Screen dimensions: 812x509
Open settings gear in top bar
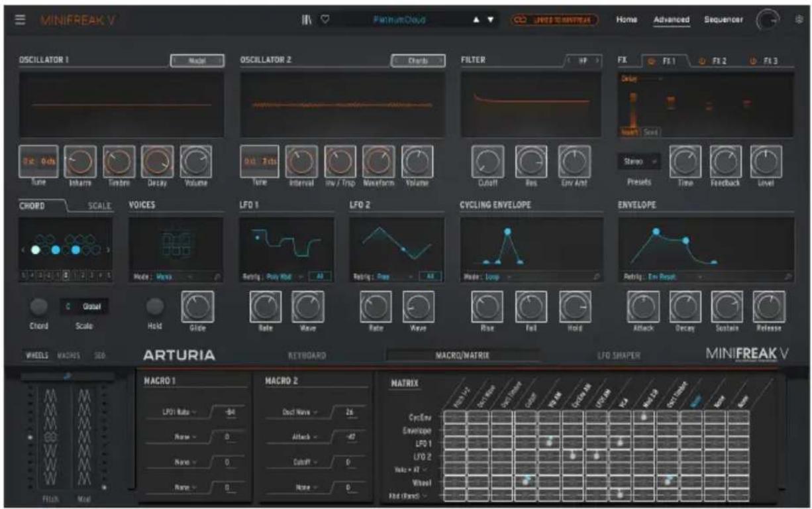[798, 20]
